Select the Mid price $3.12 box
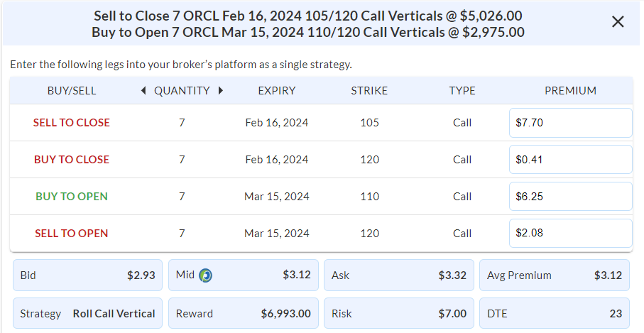 pos(243,275)
